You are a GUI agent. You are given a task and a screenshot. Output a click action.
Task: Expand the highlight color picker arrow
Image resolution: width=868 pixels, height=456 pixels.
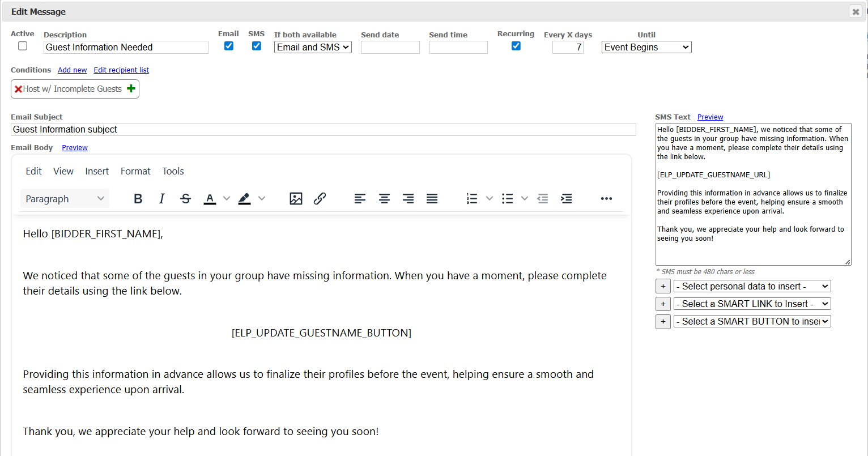(x=262, y=199)
